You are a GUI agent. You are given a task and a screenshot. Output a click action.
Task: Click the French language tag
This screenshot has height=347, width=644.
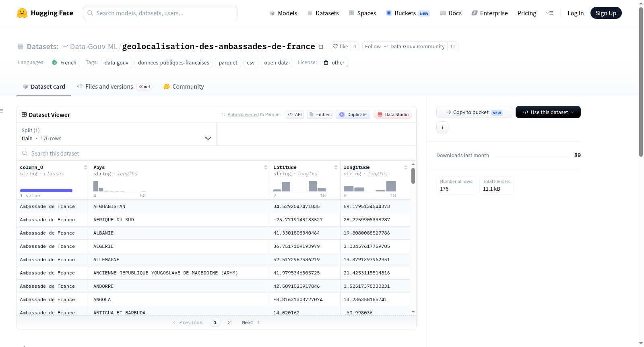tap(64, 62)
